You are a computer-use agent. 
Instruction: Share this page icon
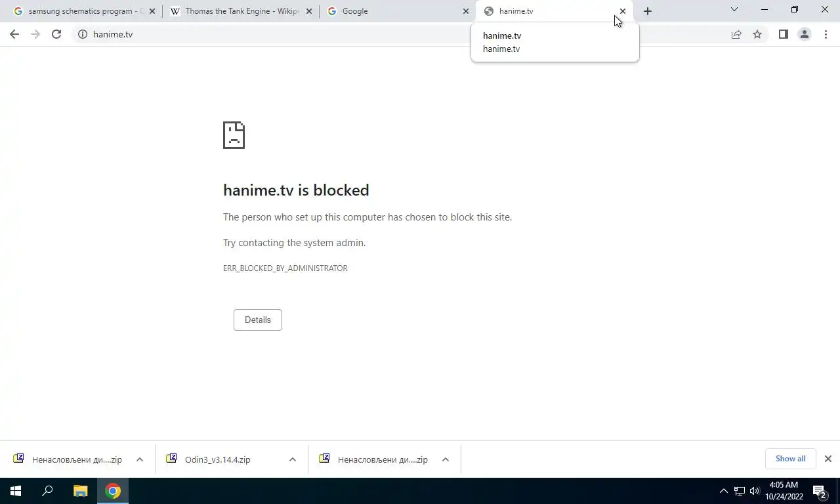coord(736,34)
